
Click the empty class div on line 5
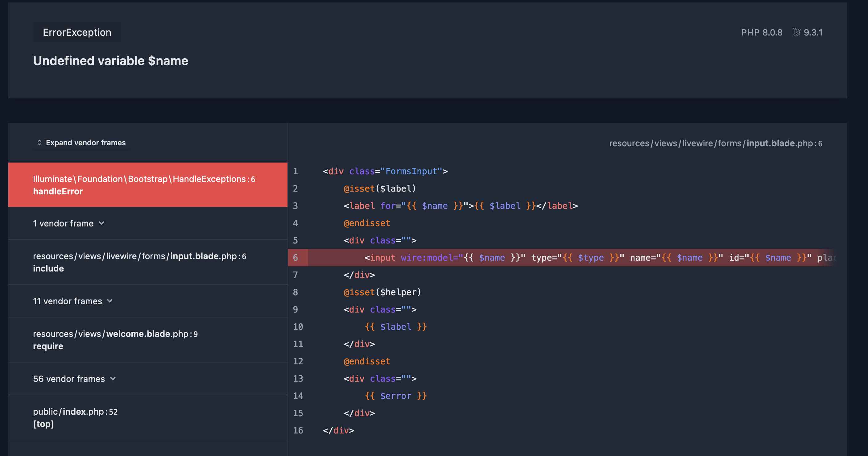pos(380,241)
